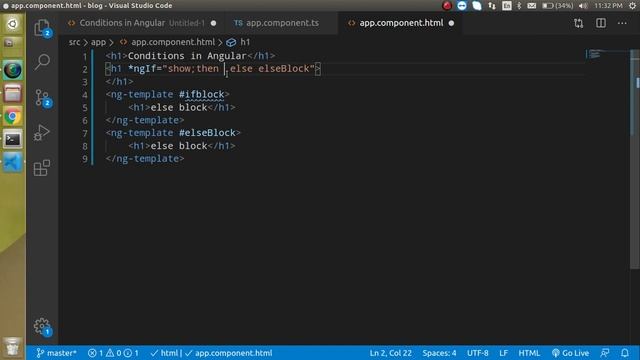Click app.component.html status bar item

[x=229, y=353]
